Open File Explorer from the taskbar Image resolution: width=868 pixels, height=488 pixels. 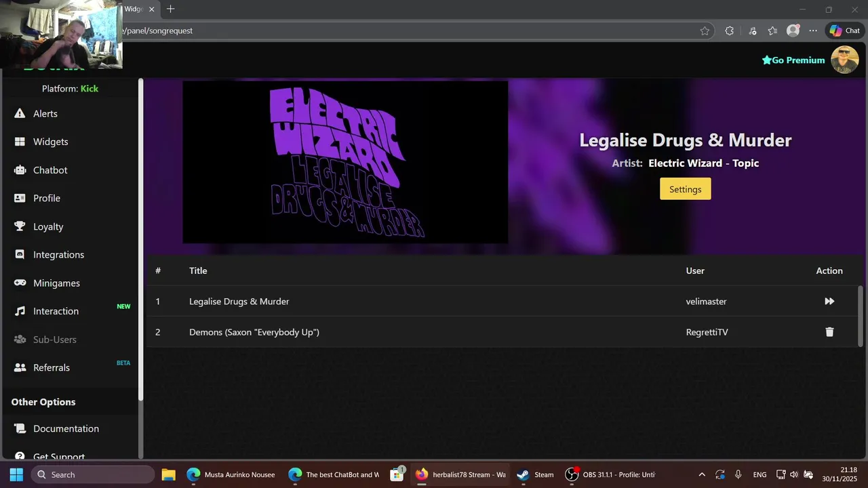point(168,474)
